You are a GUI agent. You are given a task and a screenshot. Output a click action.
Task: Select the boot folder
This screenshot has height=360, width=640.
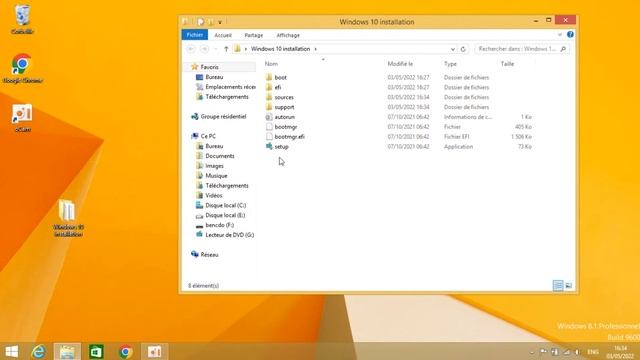coord(280,77)
